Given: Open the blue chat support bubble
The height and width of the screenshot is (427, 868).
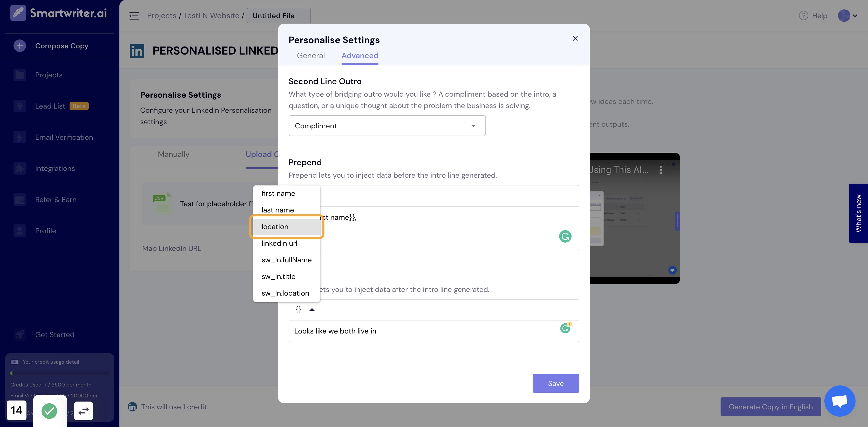Looking at the screenshot, I should click(x=840, y=401).
